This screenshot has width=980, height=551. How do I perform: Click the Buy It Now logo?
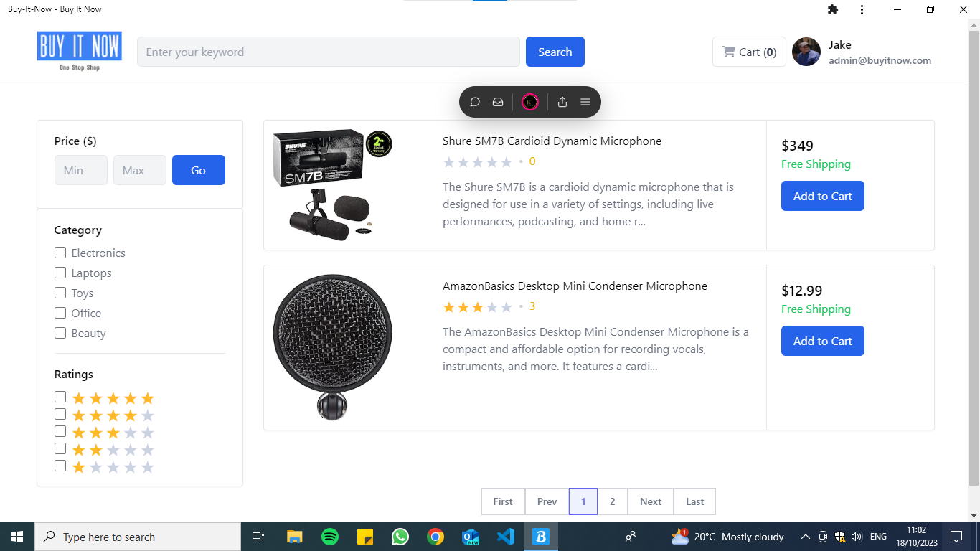coord(79,51)
